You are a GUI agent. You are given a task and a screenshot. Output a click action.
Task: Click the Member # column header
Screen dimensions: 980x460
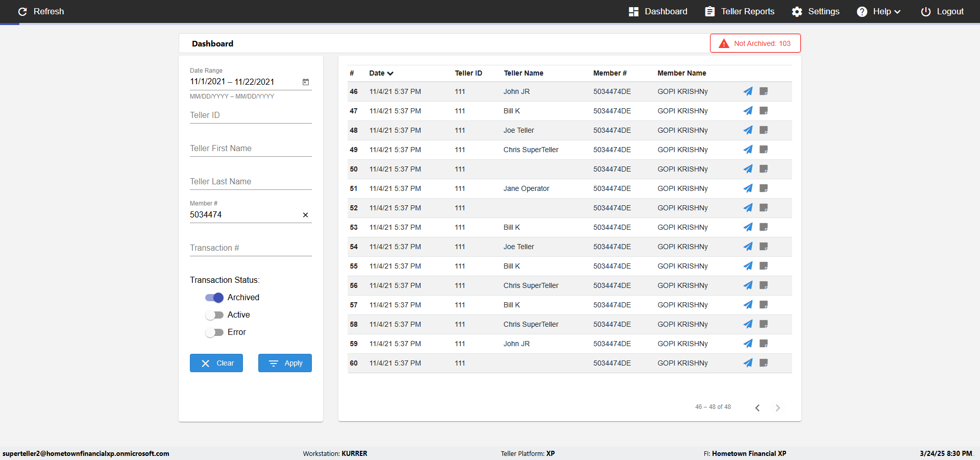[x=609, y=73]
